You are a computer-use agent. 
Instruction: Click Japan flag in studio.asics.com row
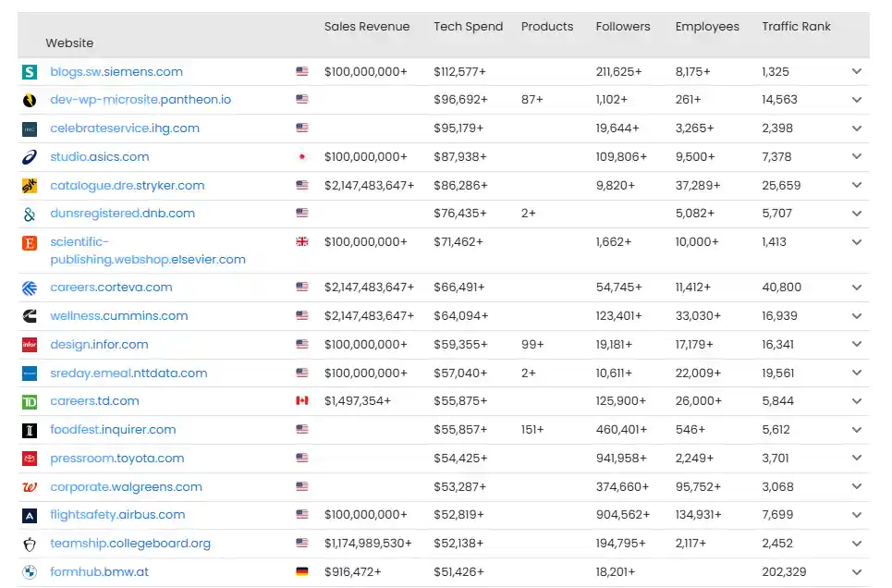point(302,156)
